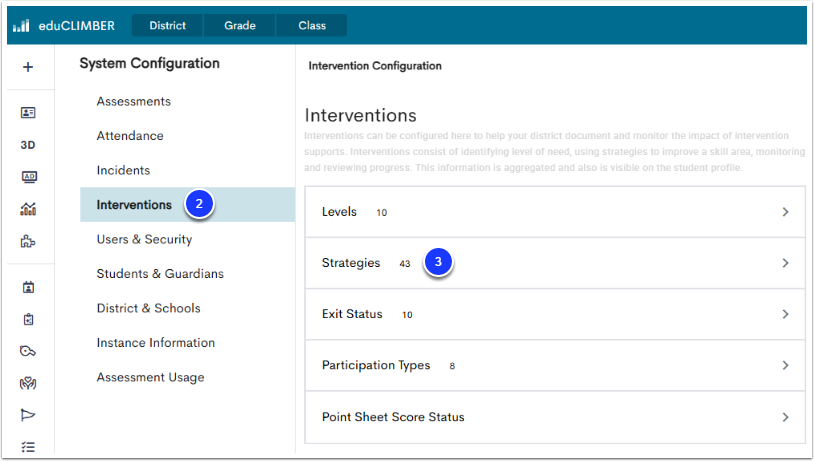Viewport: 814px width, 461px height.
Task: Open Students & Guardians settings
Action: pos(160,274)
